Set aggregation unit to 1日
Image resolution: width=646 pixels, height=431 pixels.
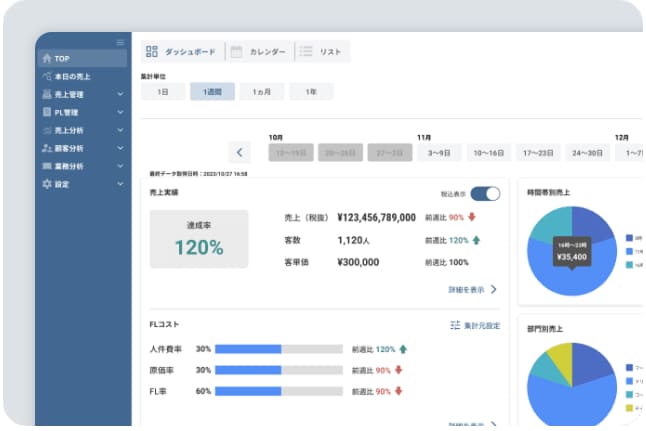(163, 91)
